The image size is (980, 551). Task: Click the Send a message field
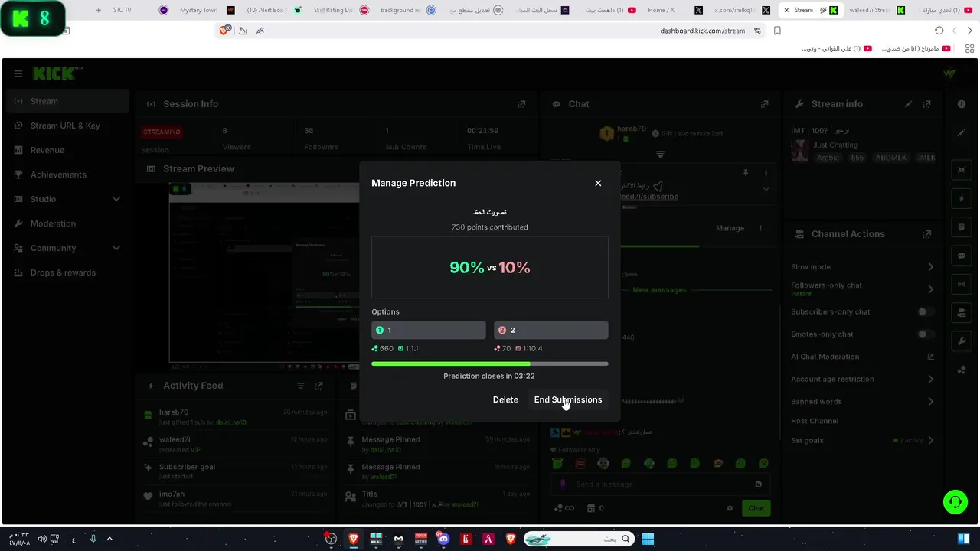658,484
